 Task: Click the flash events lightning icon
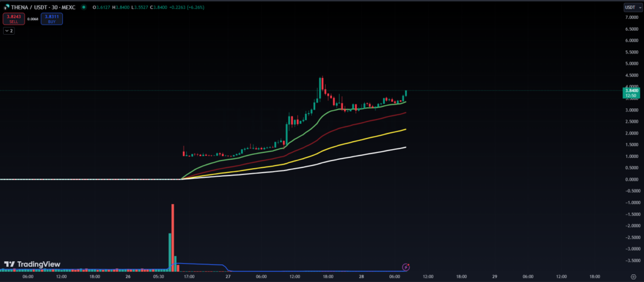406,267
